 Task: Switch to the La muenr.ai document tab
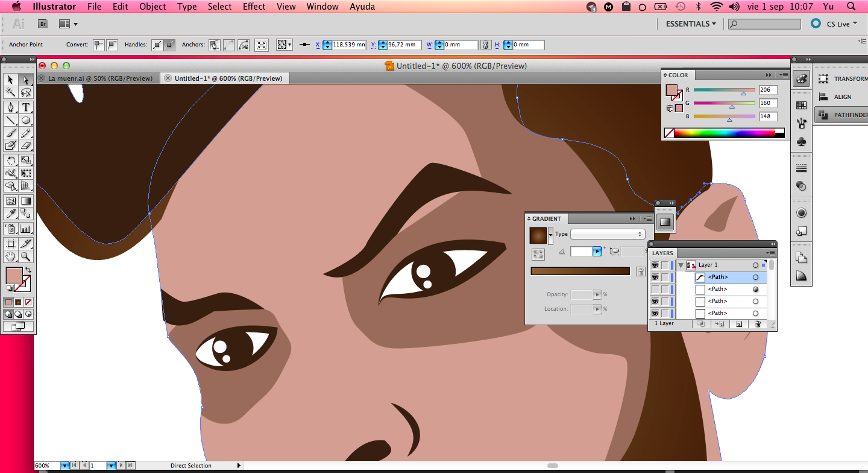(100, 78)
